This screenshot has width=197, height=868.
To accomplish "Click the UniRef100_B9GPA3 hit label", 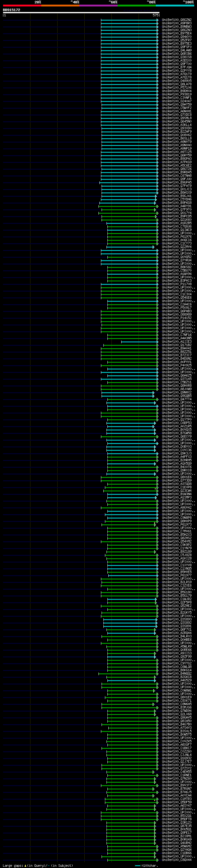I will (176, 159).
